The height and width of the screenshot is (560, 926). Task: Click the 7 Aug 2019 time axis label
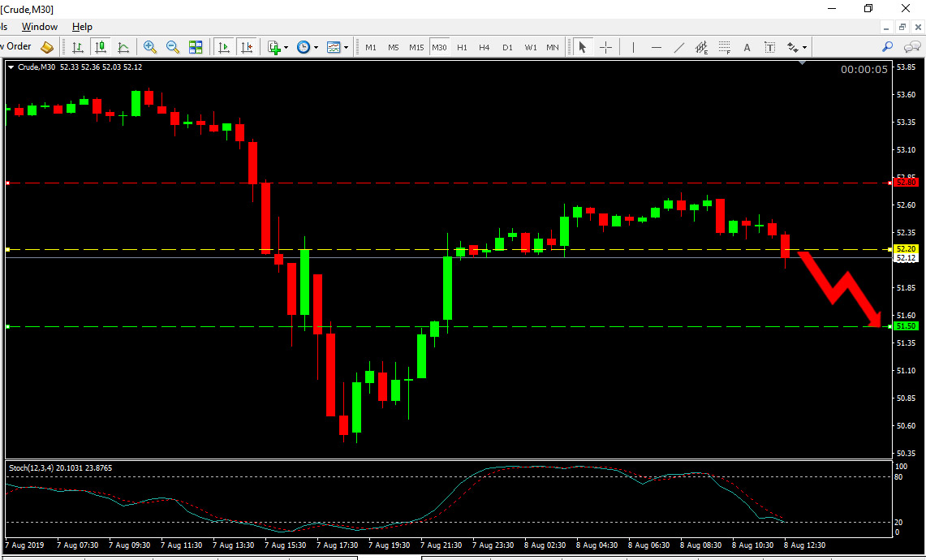point(25,545)
